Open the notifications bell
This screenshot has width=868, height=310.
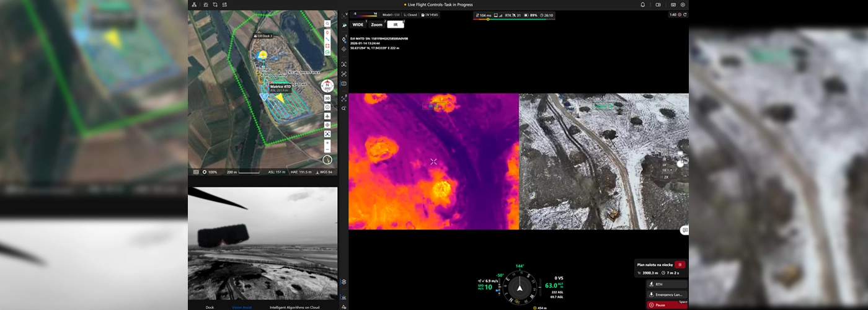[643, 4]
